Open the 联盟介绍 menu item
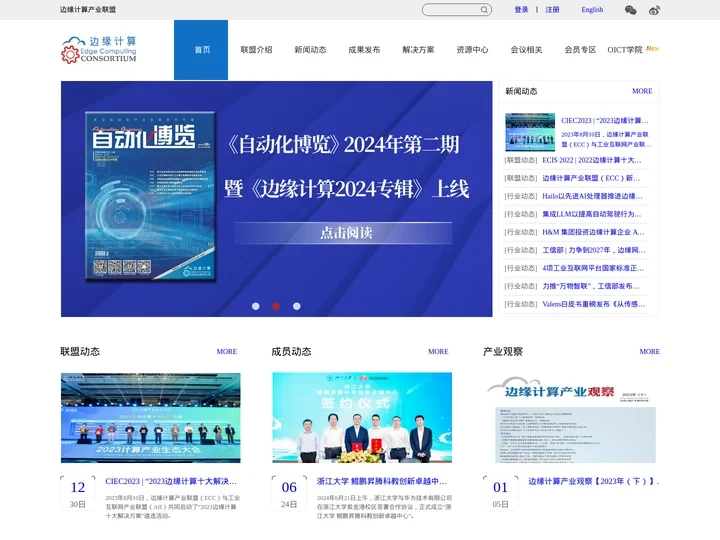The height and width of the screenshot is (540, 720). tap(256, 50)
